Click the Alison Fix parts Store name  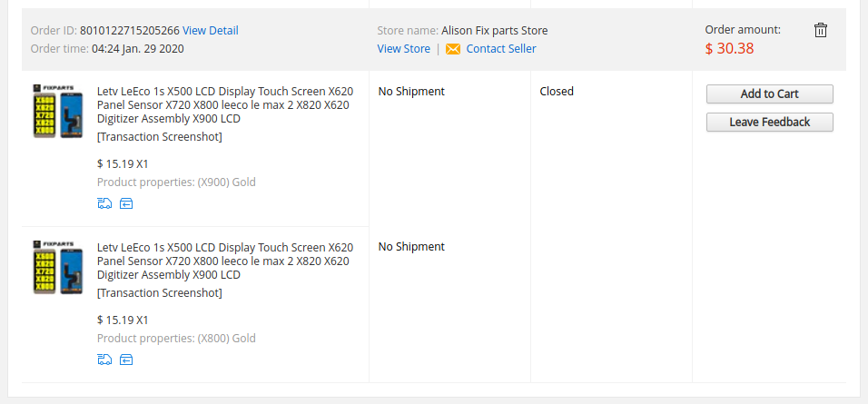pos(494,31)
